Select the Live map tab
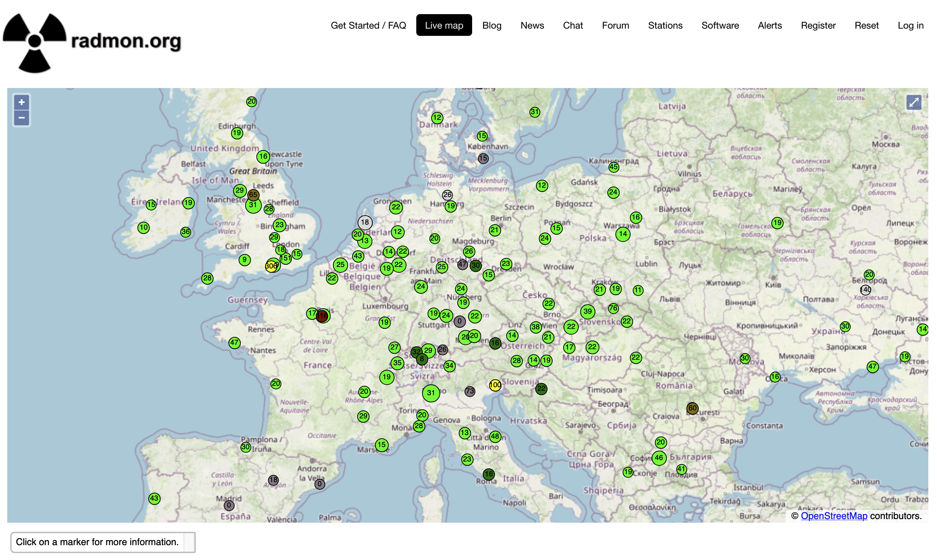Image resolution: width=937 pixels, height=560 pixels. pos(444,25)
